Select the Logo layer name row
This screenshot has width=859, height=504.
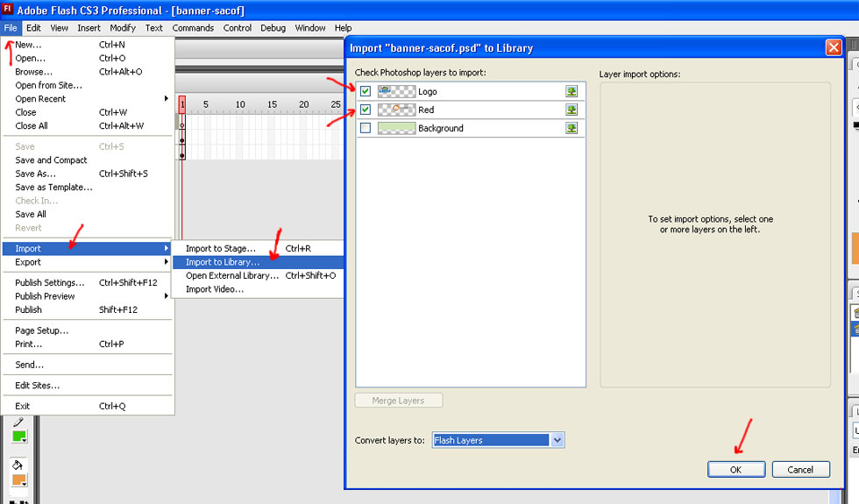(471, 91)
